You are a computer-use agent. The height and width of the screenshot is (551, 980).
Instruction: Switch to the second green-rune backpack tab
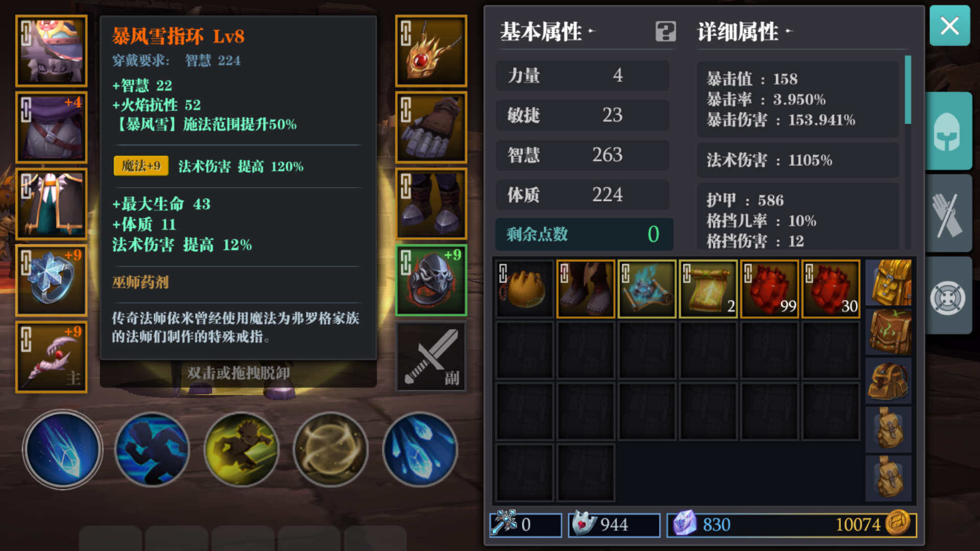click(889, 331)
